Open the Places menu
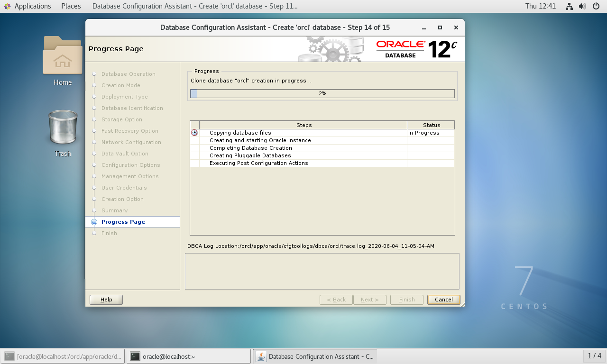The image size is (607, 364). click(x=71, y=6)
